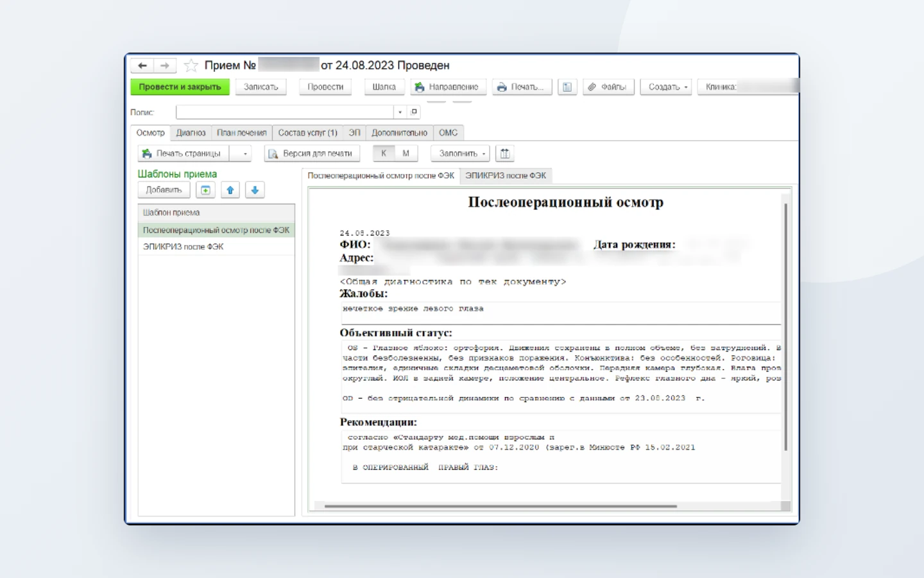Go back with the left arrow button

coord(142,66)
